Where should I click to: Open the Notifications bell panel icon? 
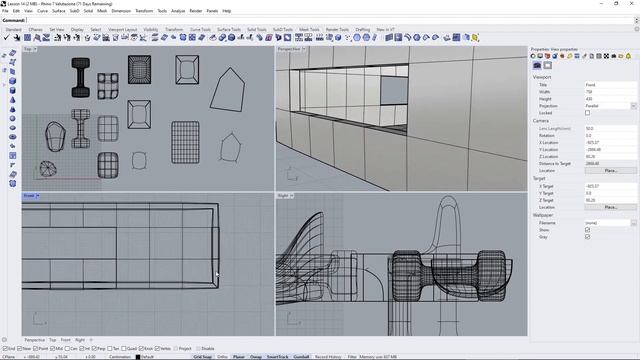tap(628, 56)
